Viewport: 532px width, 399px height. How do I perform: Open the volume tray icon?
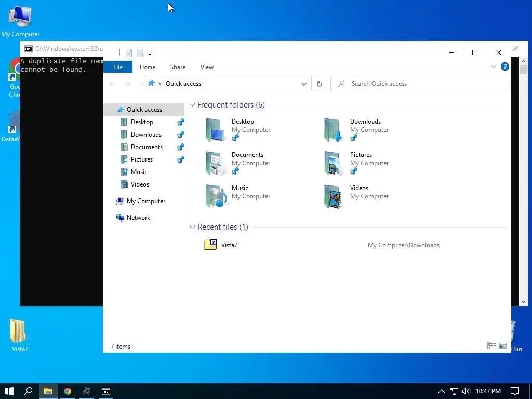(466, 391)
